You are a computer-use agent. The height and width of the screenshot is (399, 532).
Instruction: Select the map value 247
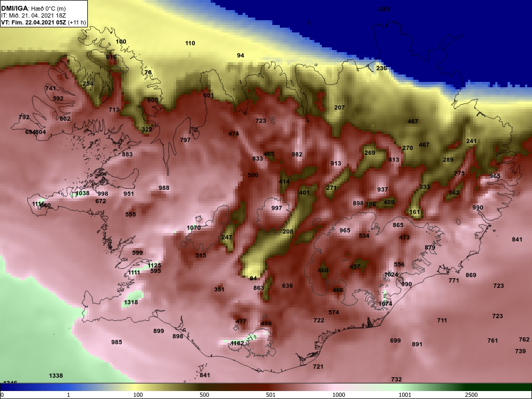(x=226, y=237)
